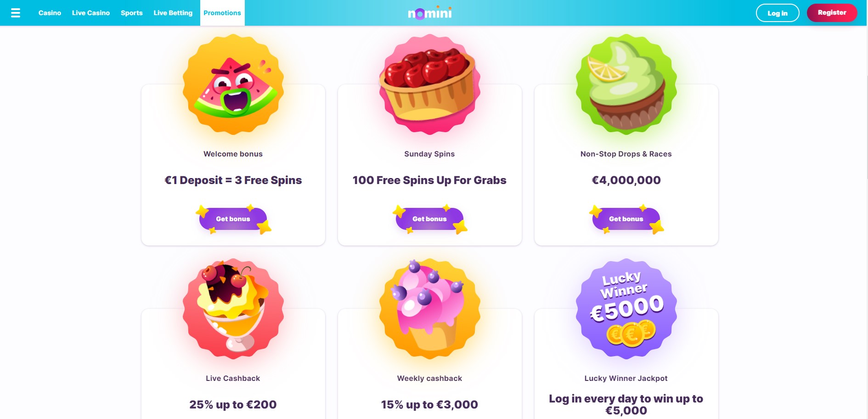868x419 pixels.
Task: Open the hamburger menu icon
Action: pyautogui.click(x=16, y=13)
